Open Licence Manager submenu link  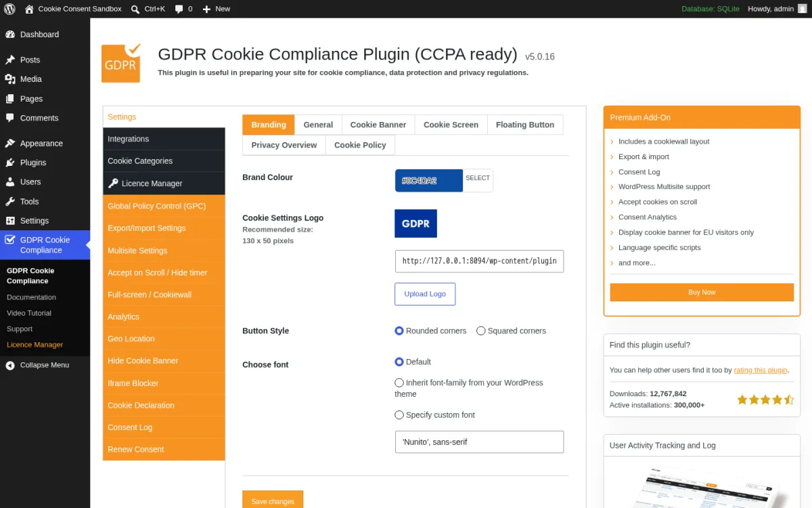click(35, 345)
